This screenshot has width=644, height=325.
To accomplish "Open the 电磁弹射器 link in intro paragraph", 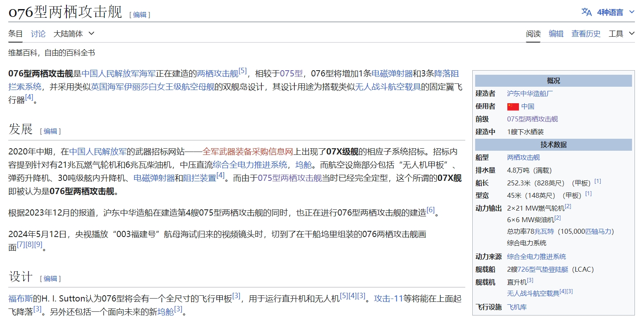I will click(x=392, y=74).
